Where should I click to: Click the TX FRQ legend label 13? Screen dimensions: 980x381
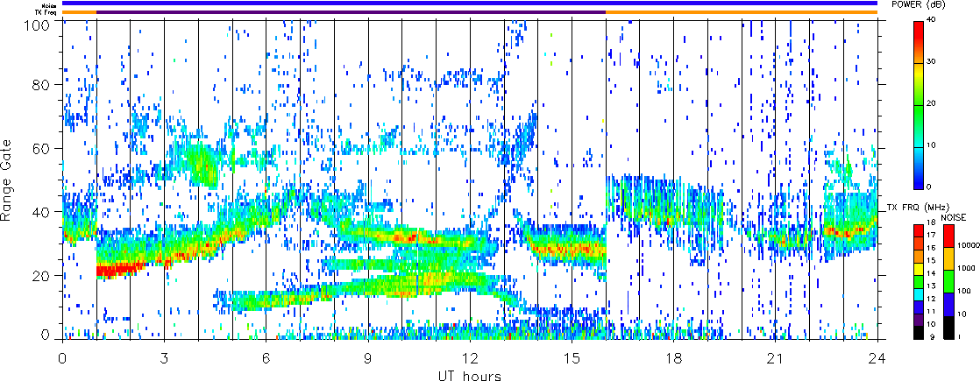click(x=931, y=286)
